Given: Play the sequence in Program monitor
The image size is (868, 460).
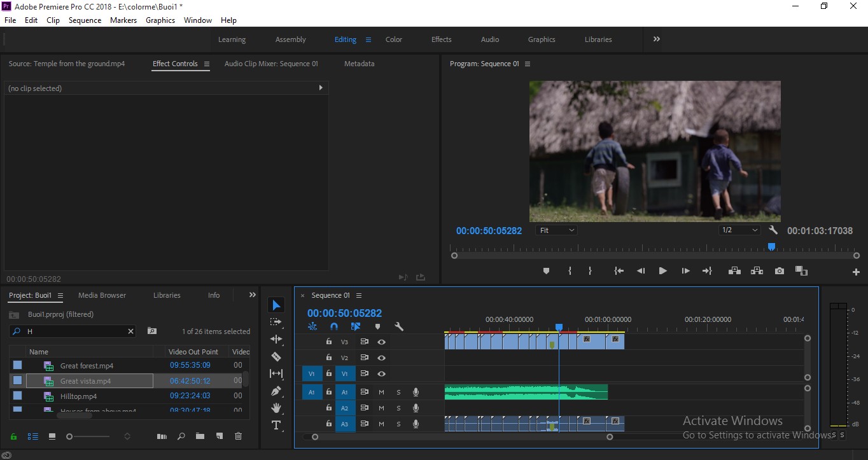Looking at the screenshot, I should click(x=662, y=270).
